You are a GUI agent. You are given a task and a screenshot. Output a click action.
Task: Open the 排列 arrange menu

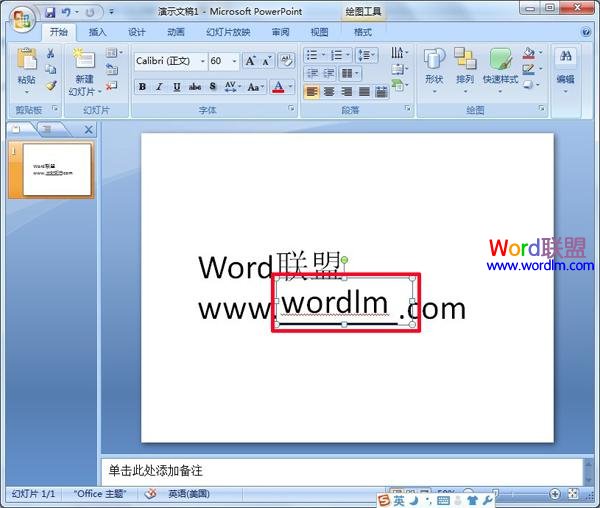point(465,70)
